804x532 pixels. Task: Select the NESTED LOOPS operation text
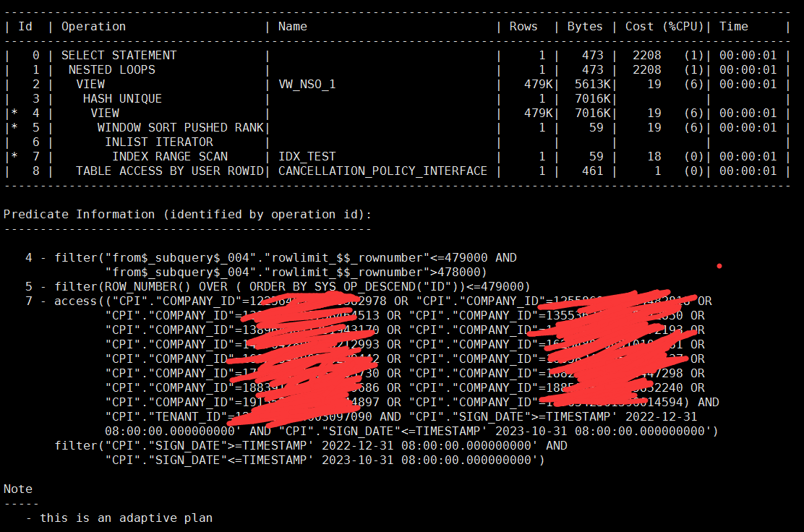click(112, 69)
